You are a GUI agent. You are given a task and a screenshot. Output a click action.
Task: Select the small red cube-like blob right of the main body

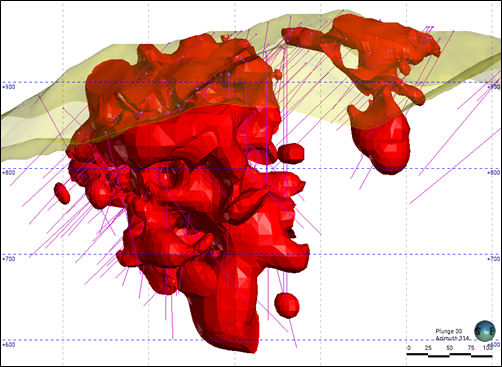click(291, 153)
